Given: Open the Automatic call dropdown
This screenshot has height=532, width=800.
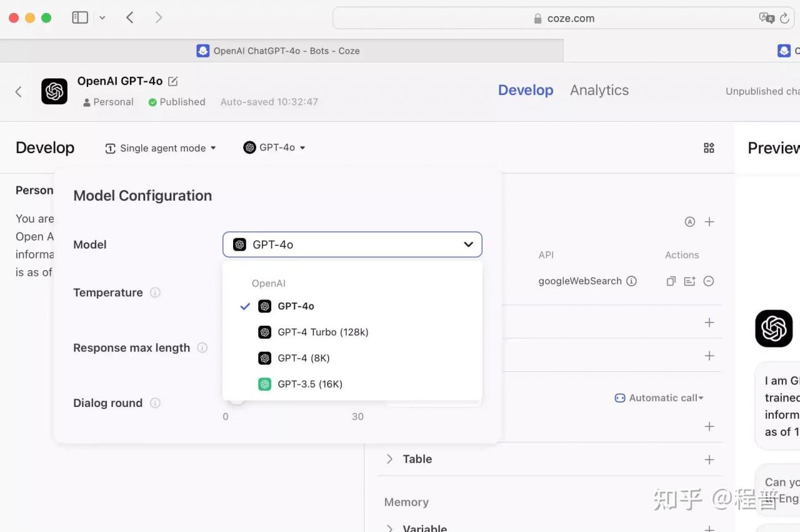Looking at the screenshot, I should tap(659, 398).
